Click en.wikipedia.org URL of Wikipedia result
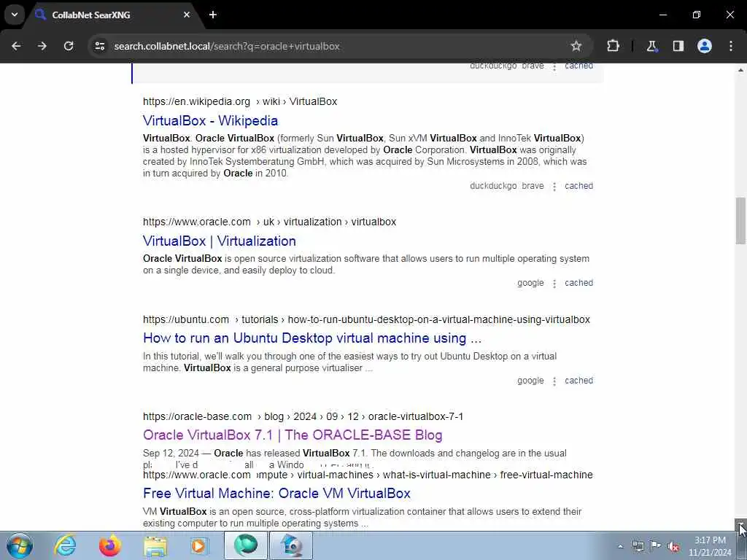The image size is (747, 560). (240, 101)
